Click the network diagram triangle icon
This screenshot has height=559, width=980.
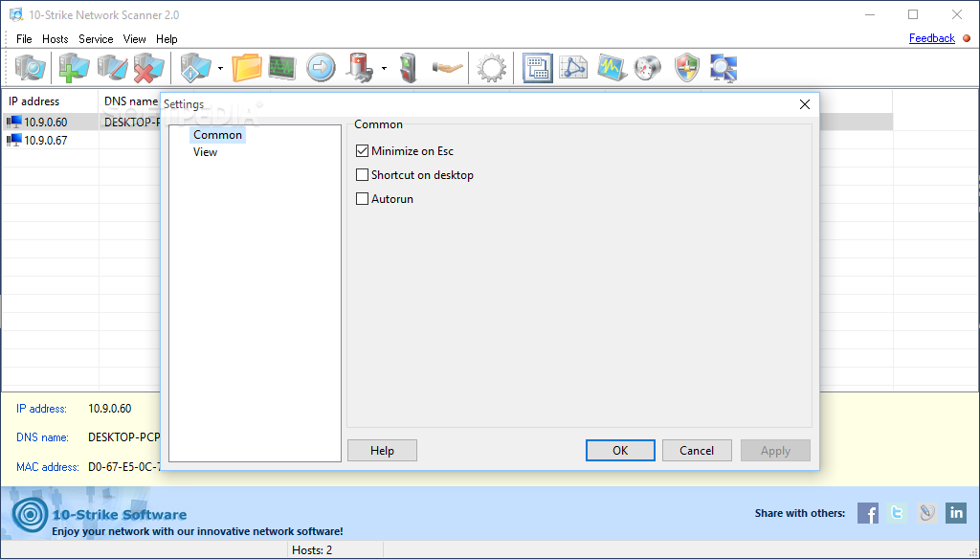pyautogui.click(x=574, y=68)
